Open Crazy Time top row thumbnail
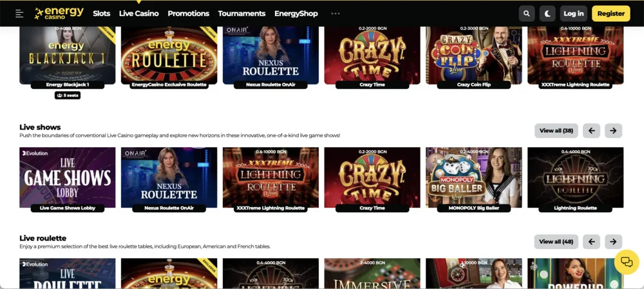 (372, 55)
